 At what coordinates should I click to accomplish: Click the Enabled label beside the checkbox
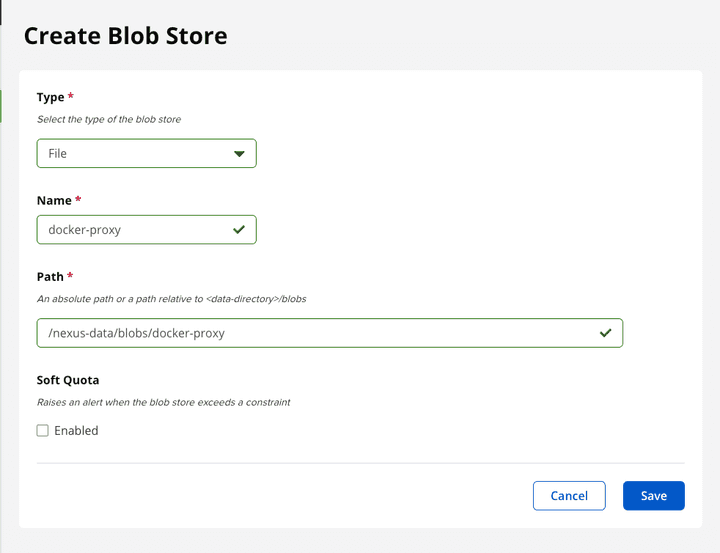(76, 431)
